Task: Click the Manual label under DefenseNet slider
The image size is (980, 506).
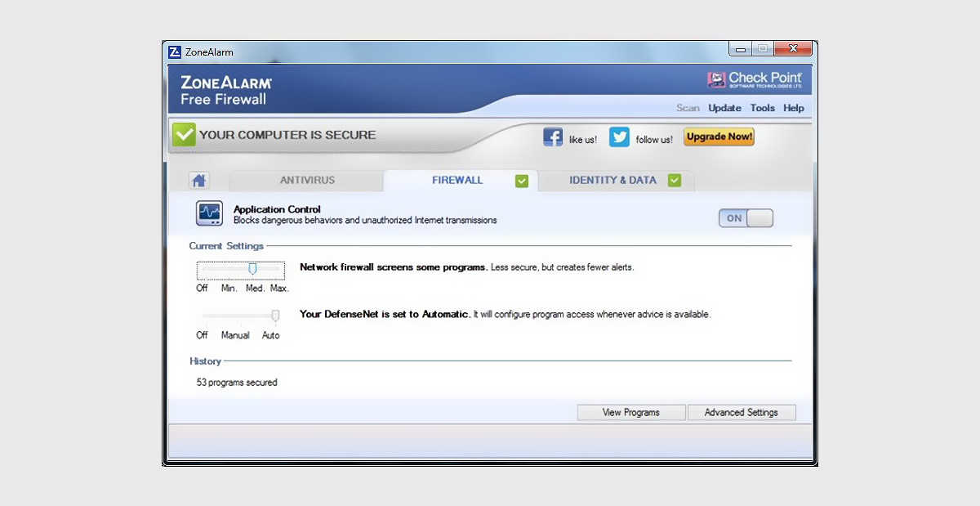Action: [235, 336]
